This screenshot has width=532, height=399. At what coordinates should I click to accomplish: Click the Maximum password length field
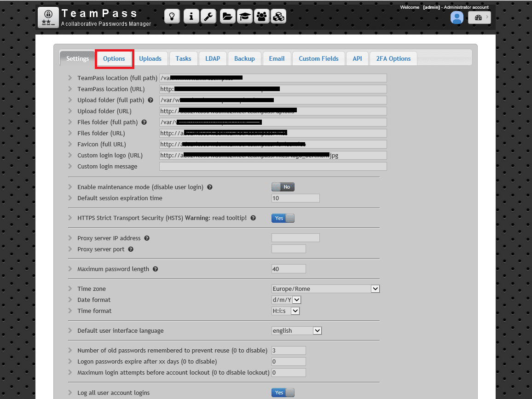pos(289,269)
